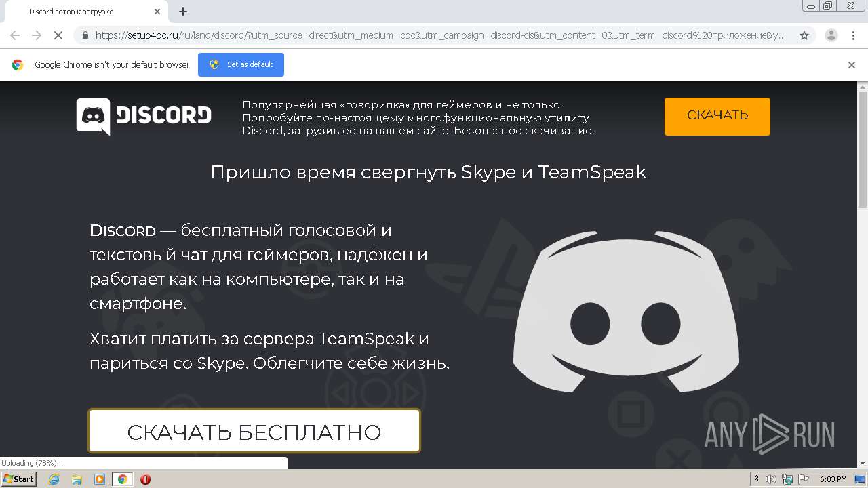Close the Discord готов к загрузке tab

pos(157,12)
